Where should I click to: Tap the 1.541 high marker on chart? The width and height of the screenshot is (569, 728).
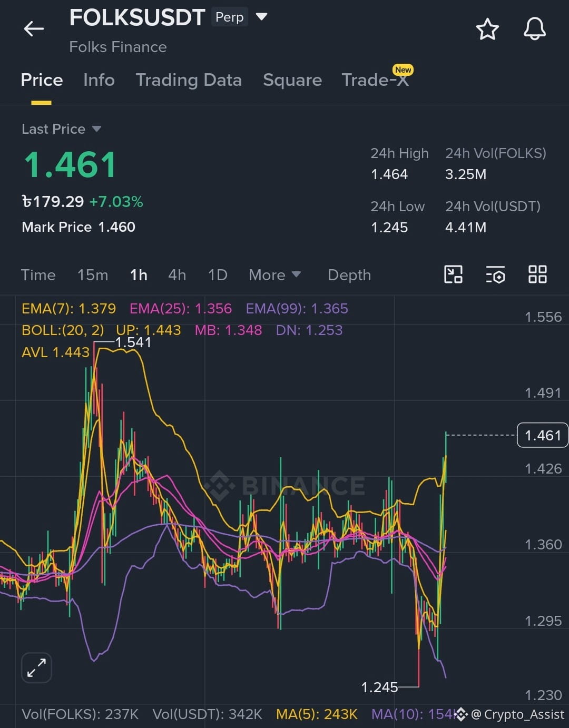tap(133, 342)
